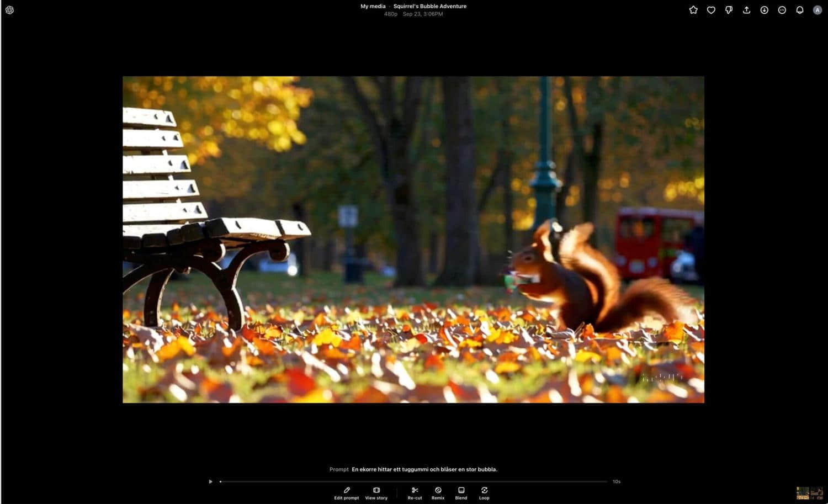Select the Re-cut tool
This screenshot has height=504, width=828.
point(415,493)
